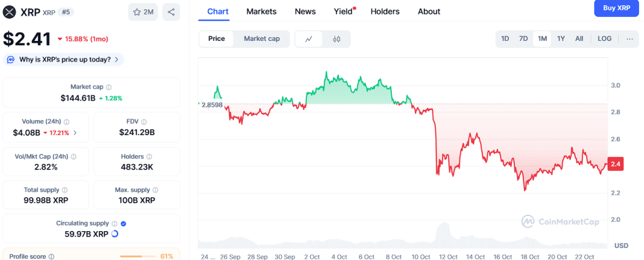Viewport: 644px width, 260px height.
Task: Switch to line chart icon
Action: (309, 39)
